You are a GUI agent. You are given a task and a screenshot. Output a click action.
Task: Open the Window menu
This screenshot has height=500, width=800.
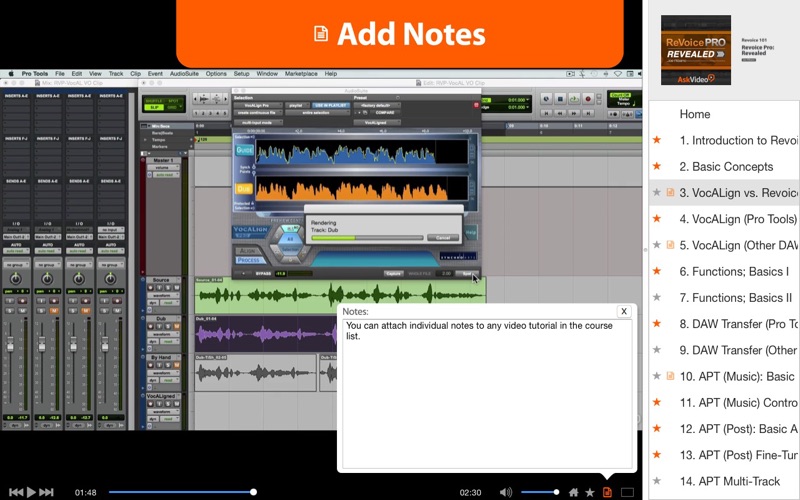(x=267, y=73)
